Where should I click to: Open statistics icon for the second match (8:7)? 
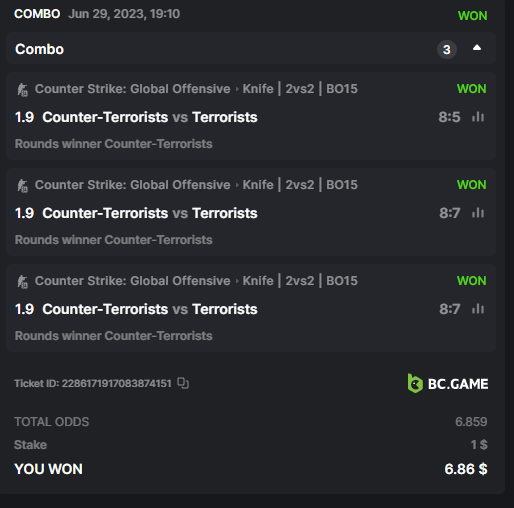tap(478, 213)
